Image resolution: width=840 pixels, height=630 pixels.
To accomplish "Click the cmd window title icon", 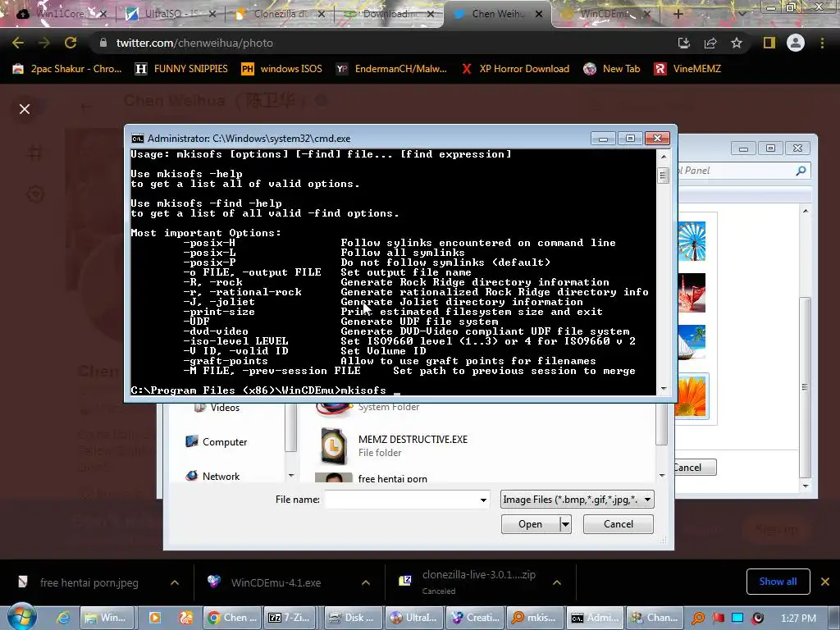I will tap(138, 139).
